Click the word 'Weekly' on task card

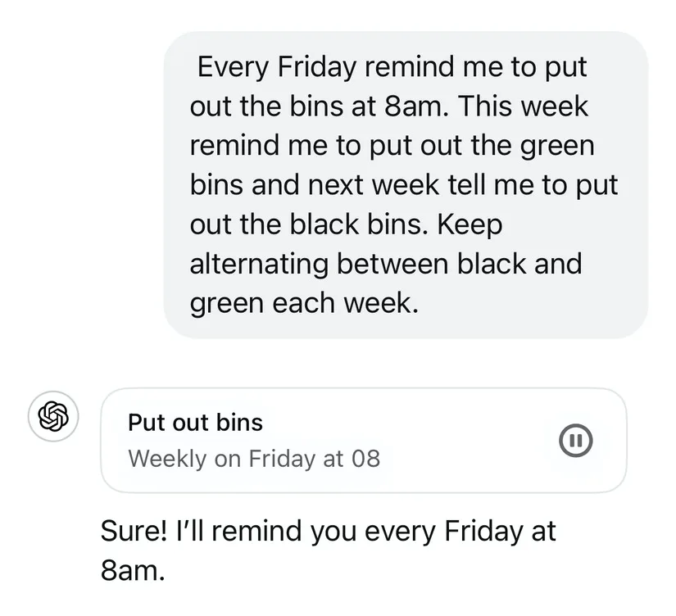click(167, 459)
